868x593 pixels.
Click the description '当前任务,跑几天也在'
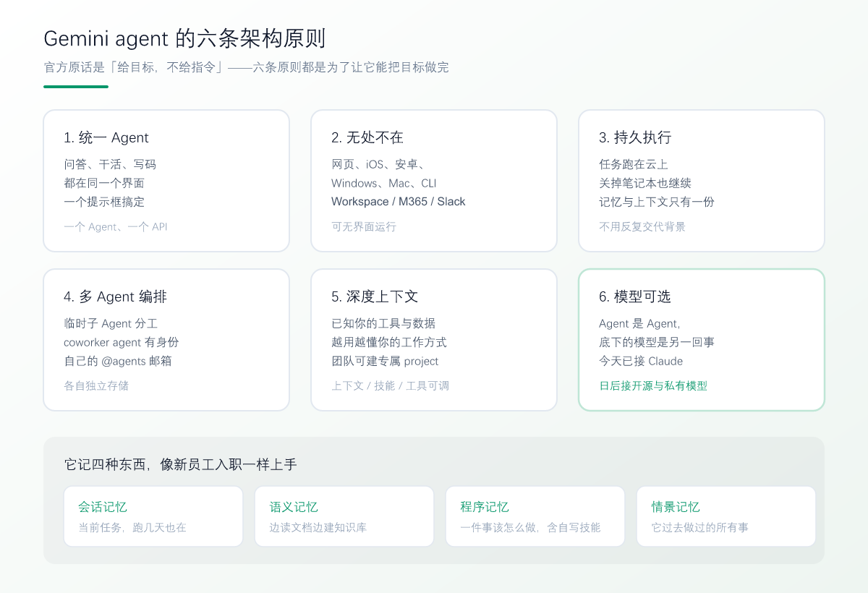click(x=132, y=527)
